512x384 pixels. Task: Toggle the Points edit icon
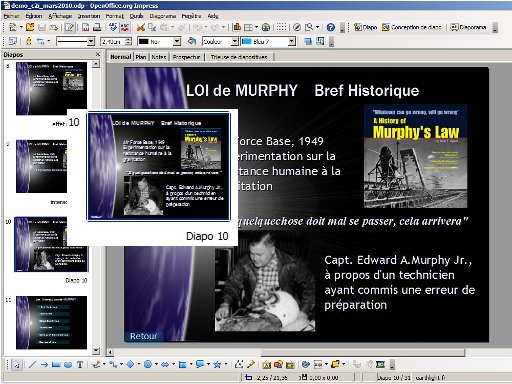pos(239,365)
